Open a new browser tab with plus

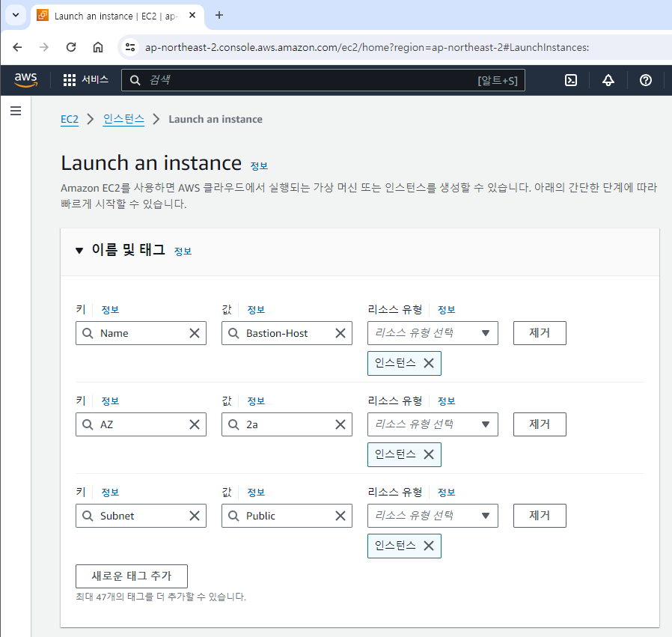219,16
